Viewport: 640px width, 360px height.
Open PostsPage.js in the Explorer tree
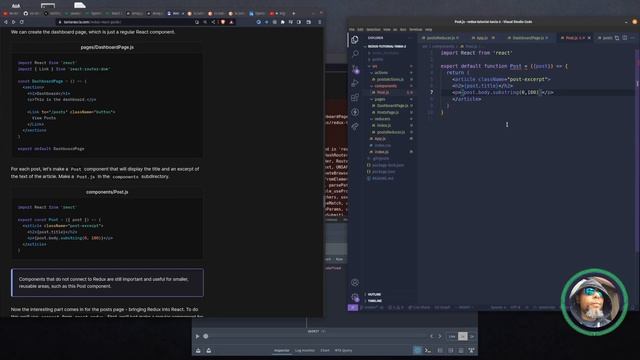[388, 112]
